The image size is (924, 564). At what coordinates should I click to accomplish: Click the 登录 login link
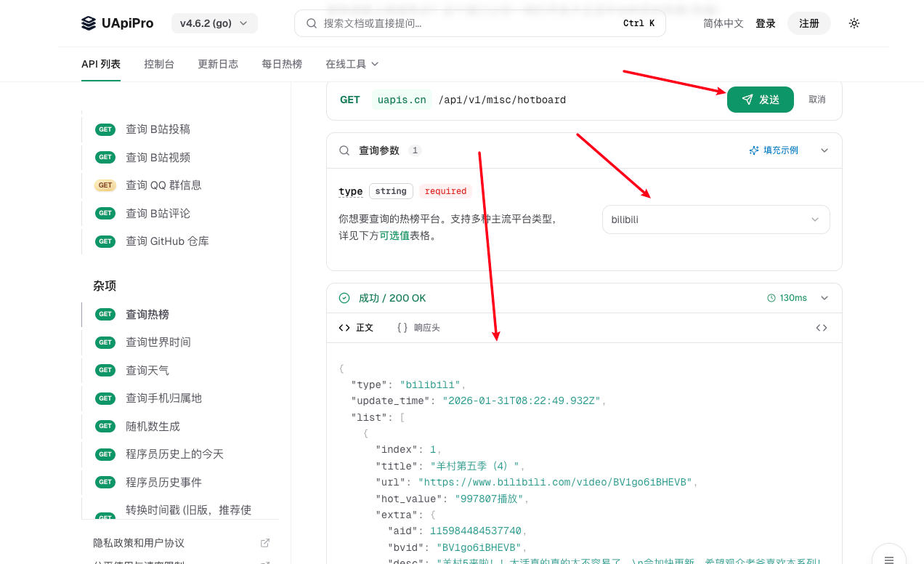[766, 23]
